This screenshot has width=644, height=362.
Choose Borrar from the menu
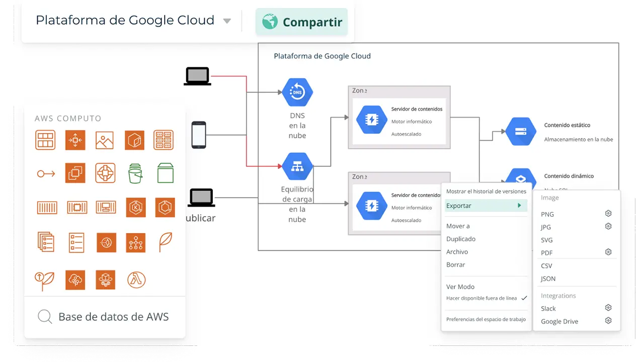point(455,264)
